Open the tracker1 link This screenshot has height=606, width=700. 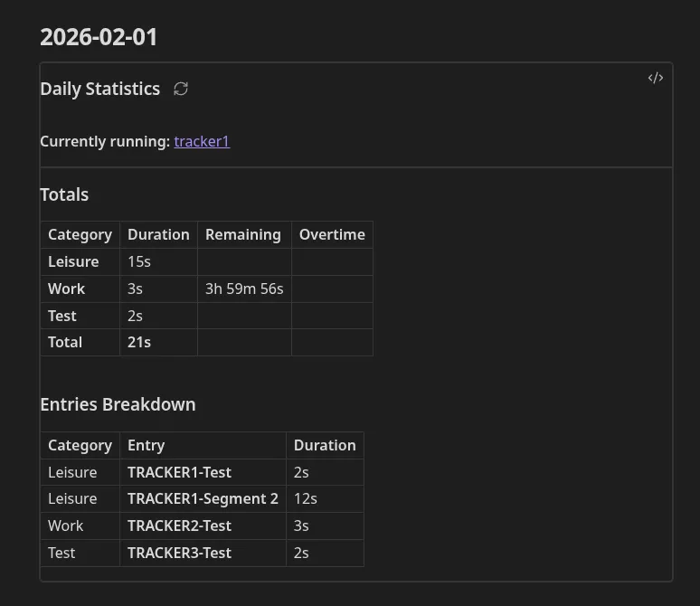tap(202, 141)
